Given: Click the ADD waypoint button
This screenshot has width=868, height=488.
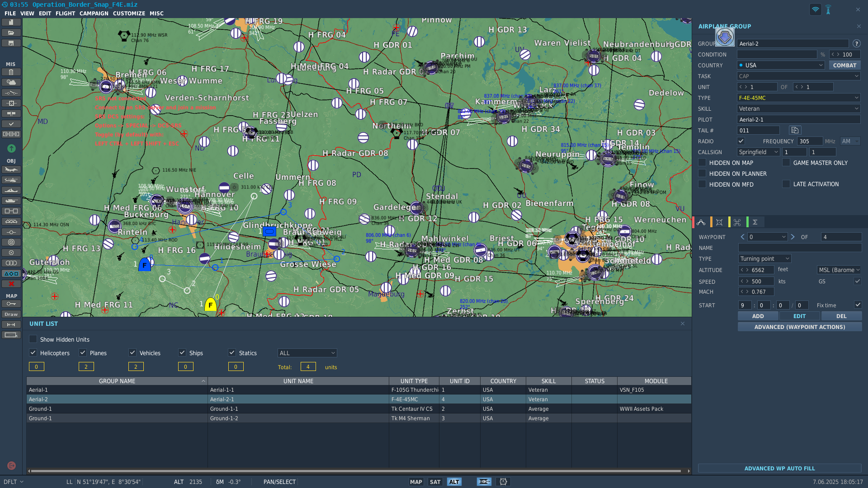Looking at the screenshot, I should click(x=758, y=316).
